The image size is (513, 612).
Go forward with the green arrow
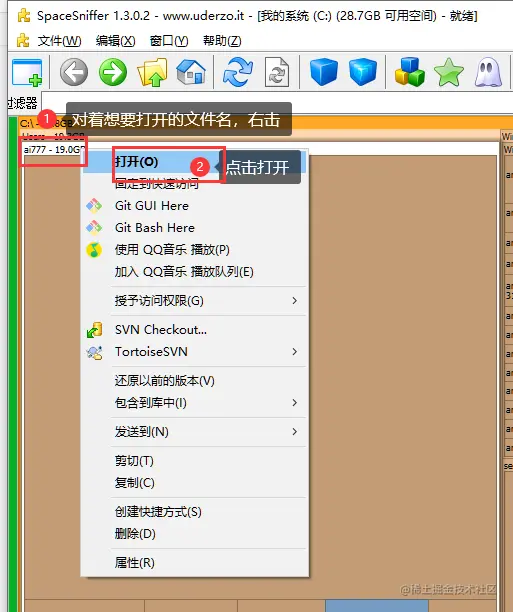pyautogui.click(x=113, y=72)
